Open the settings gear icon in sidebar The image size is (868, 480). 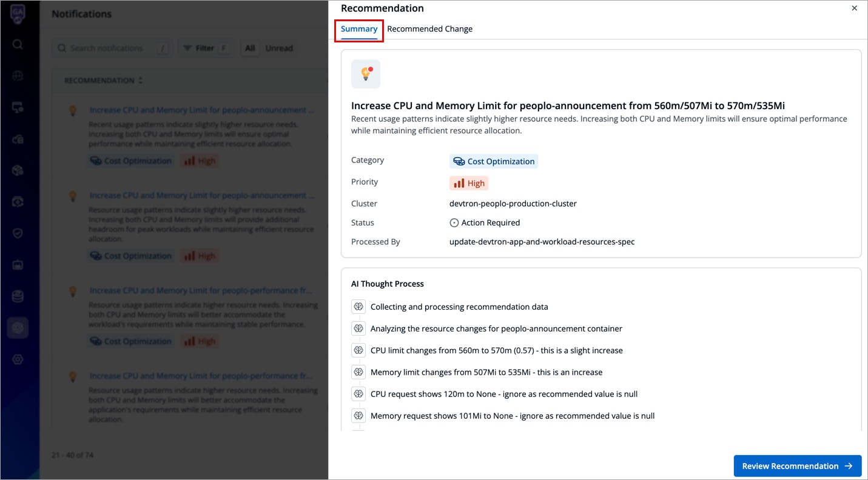[x=18, y=359]
